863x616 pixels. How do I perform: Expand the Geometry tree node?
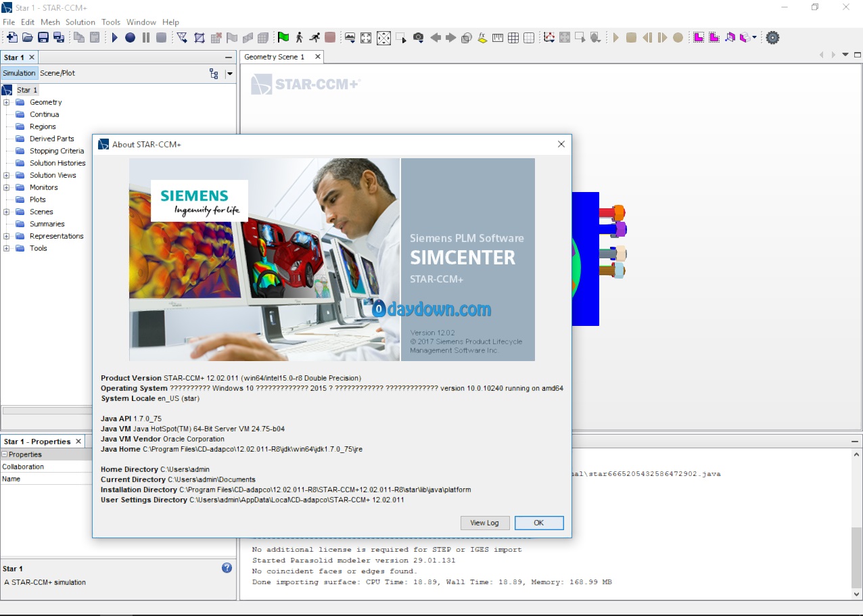tap(7, 102)
